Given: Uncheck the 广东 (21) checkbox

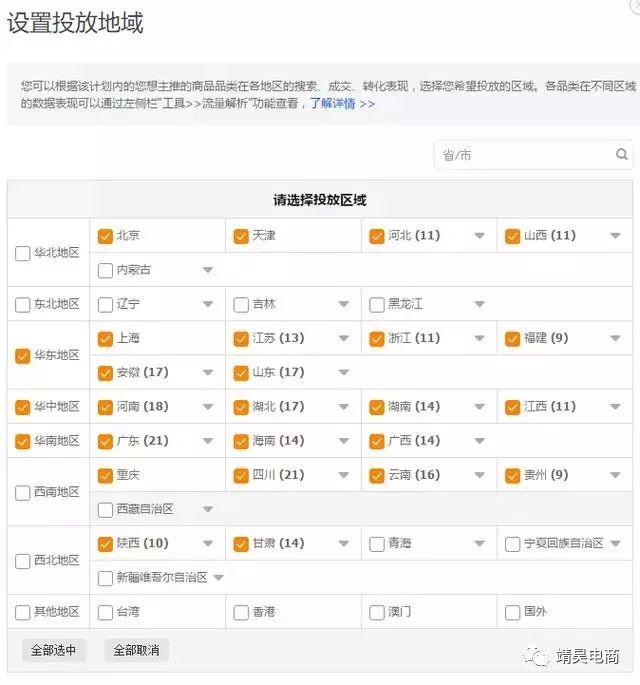Looking at the screenshot, I should point(105,441).
